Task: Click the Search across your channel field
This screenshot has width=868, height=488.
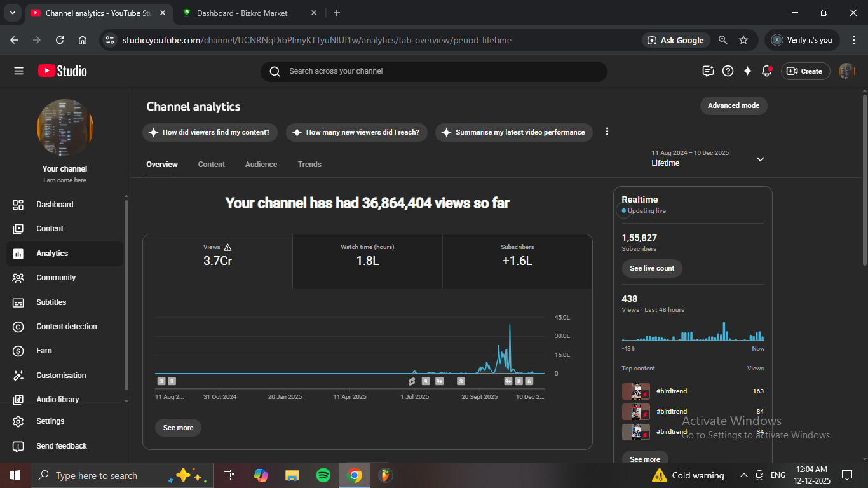Action: (x=433, y=71)
